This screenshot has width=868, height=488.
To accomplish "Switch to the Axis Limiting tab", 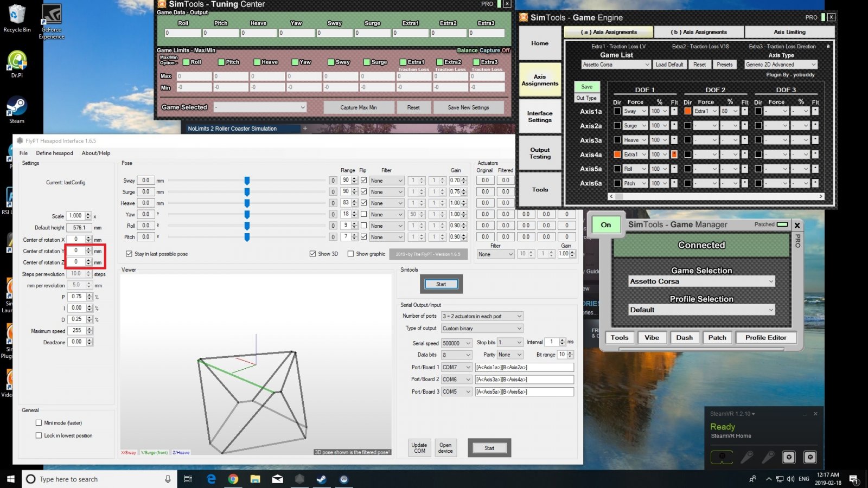I will coord(789,32).
